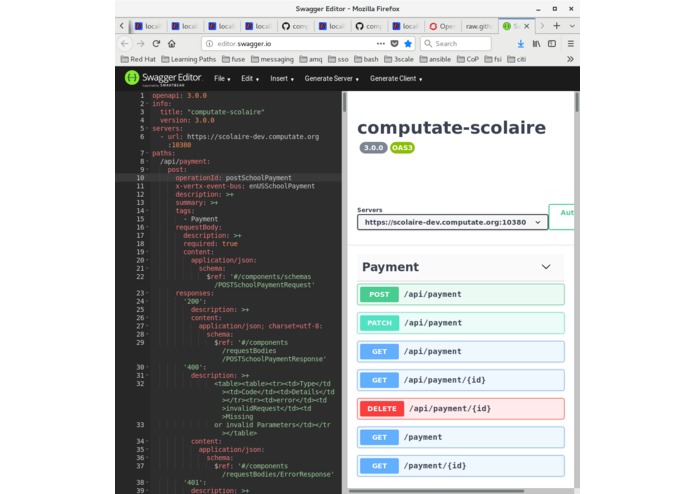Open the Generate Server menu
This screenshot has width=695, height=494.
pyautogui.click(x=332, y=78)
